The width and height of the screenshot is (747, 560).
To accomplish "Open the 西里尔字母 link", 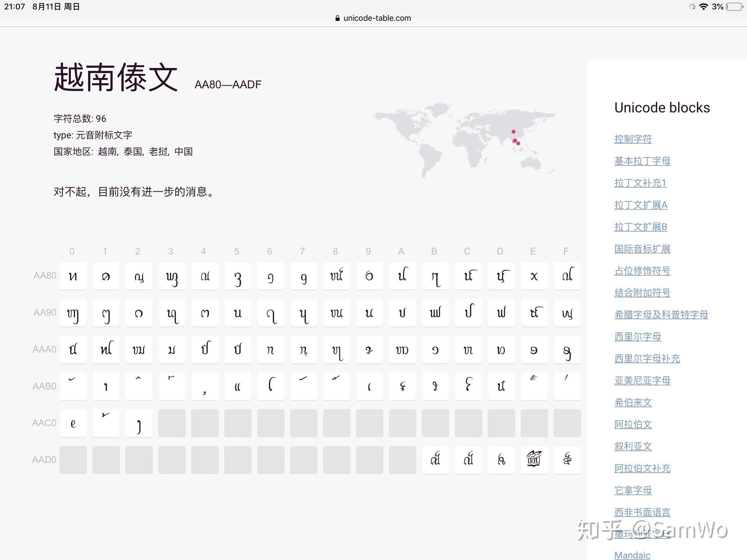I will pos(638,336).
